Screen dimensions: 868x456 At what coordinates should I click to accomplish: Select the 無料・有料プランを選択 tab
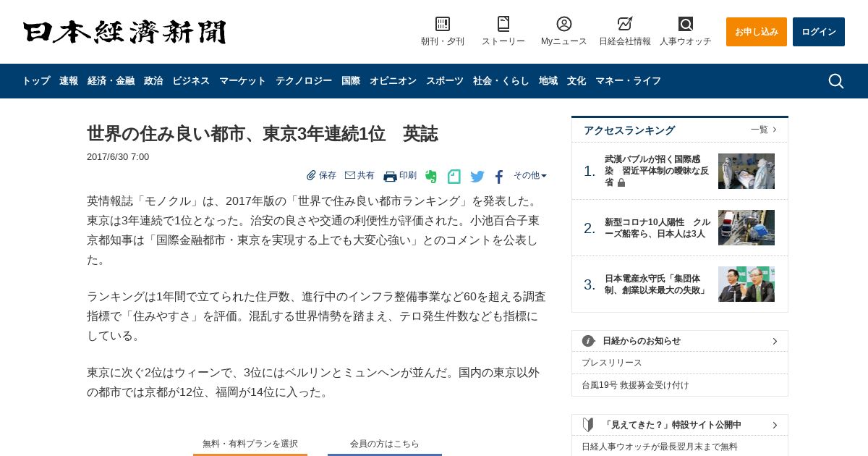[250, 444]
